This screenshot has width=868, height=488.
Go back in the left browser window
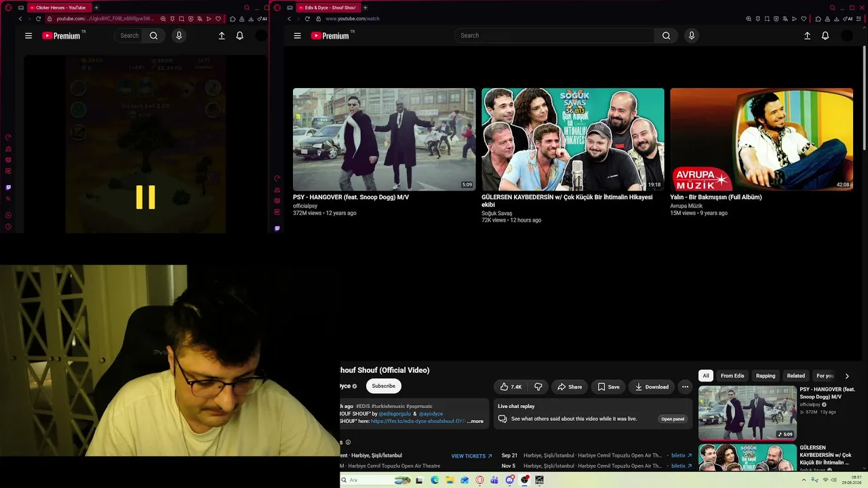(x=20, y=19)
